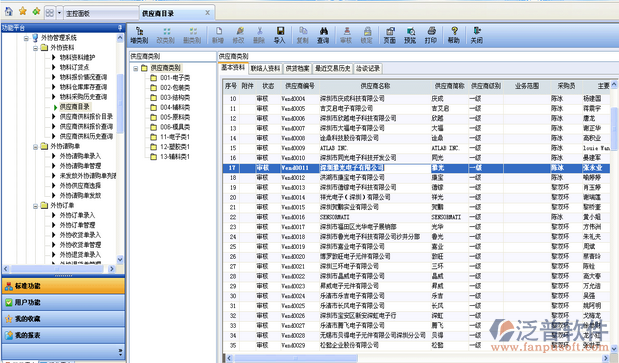
Task: Click the 页面 page setup icon
Action: point(390,35)
